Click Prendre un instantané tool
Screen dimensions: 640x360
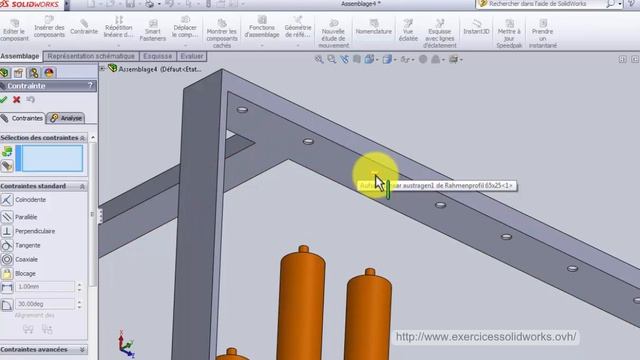(543, 33)
